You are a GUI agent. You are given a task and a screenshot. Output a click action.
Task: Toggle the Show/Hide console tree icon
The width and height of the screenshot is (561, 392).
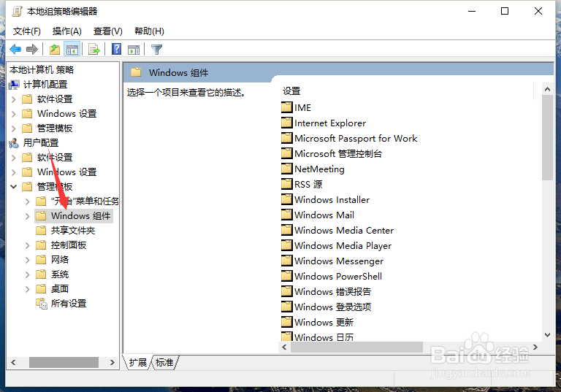72,50
